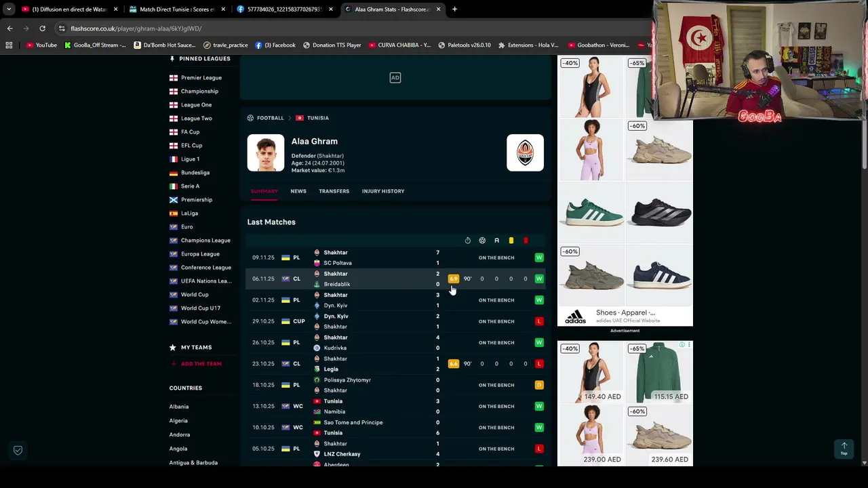Open Champions League in pinned leagues
The image size is (868, 488).
[205, 241]
